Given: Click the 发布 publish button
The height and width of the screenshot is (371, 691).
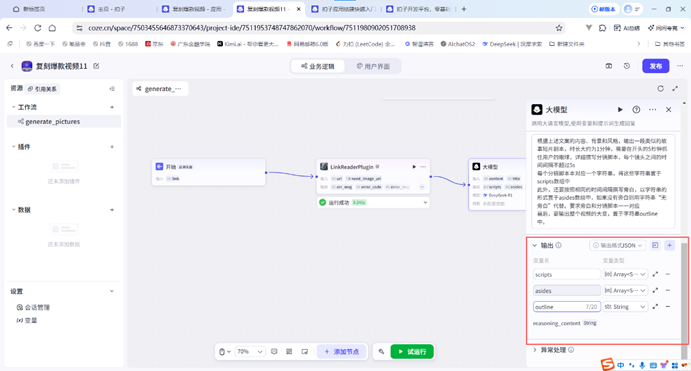Looking at the screenshot, I should pos(656,66).
